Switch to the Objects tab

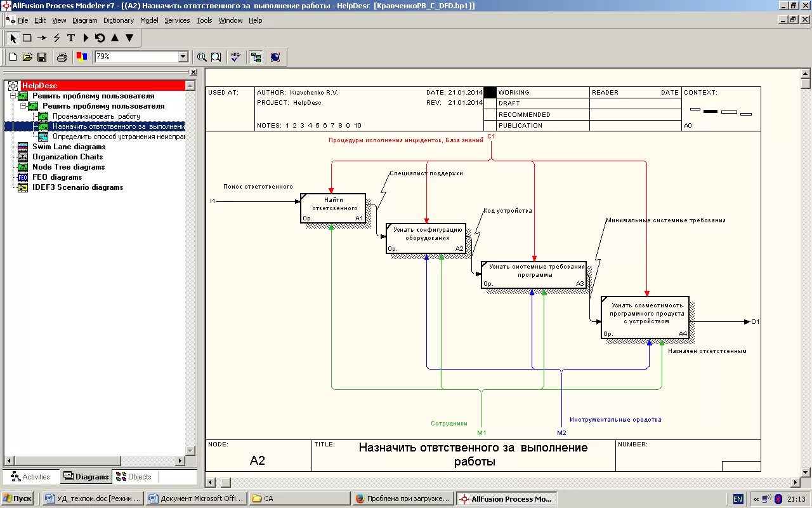(134, 476)
